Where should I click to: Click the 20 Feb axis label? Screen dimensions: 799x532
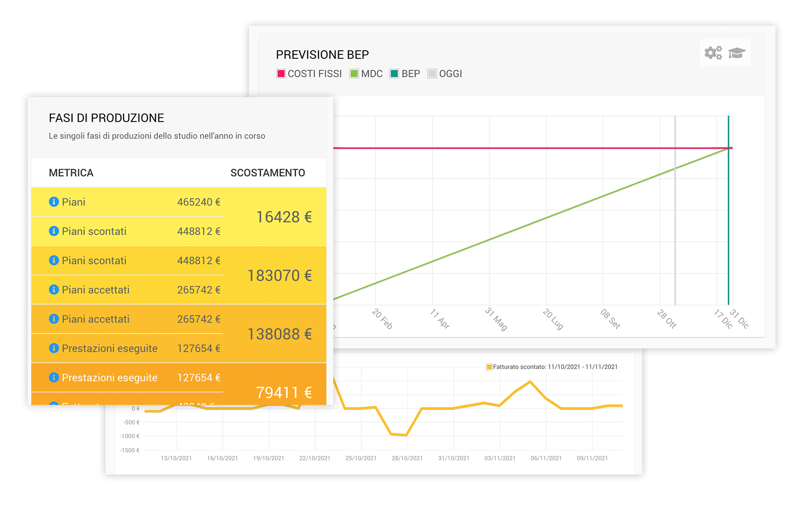point(382,319)
